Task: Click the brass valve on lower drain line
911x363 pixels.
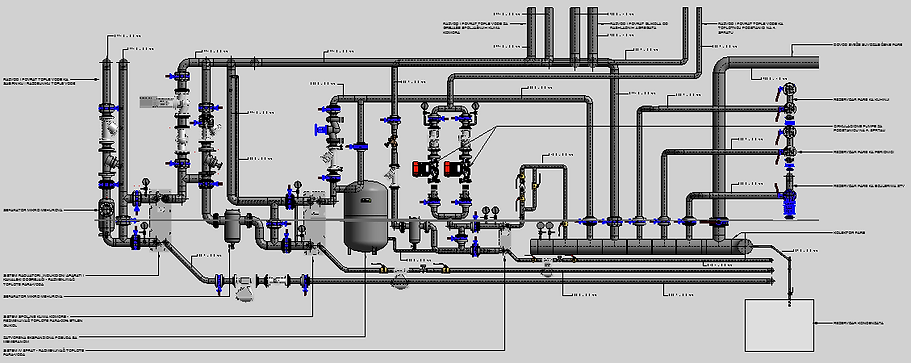Action: [x=383, y=269]
